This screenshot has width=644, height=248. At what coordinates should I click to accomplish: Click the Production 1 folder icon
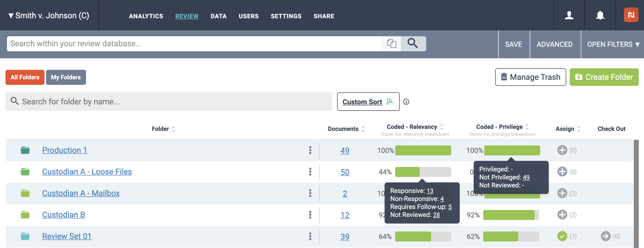click(x=25, y=150)
